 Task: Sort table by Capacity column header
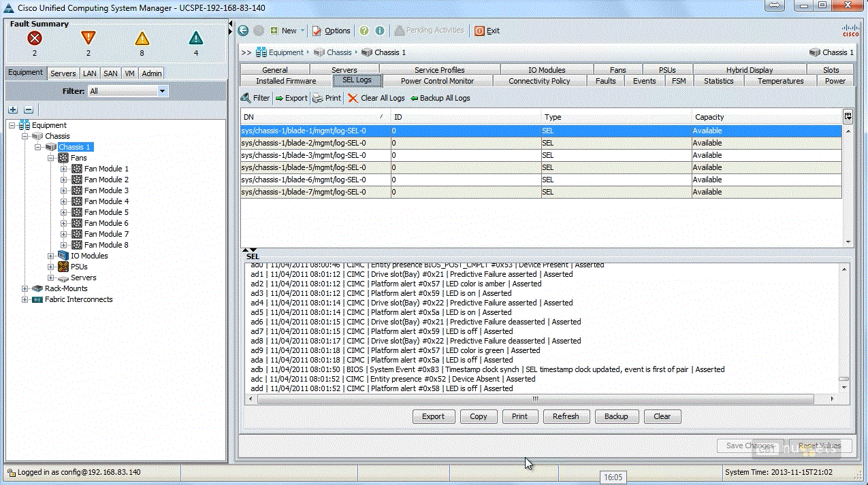767,117
